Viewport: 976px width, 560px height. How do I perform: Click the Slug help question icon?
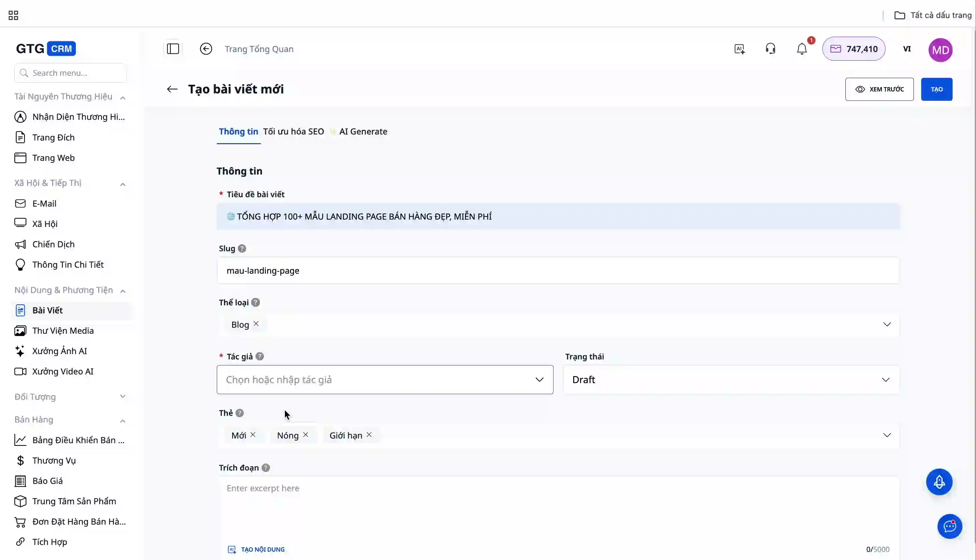click(242, 248)
